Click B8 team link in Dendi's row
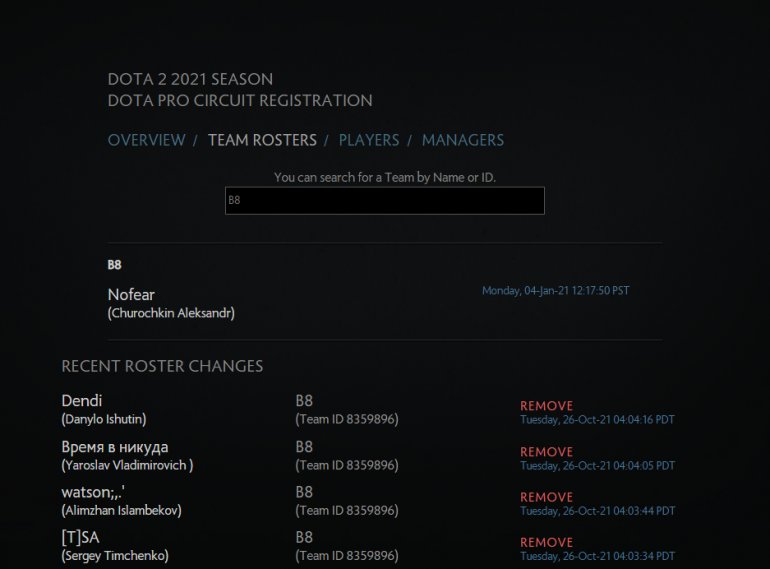The height and width of the screenshot is (569, 770). coord(304,401)
